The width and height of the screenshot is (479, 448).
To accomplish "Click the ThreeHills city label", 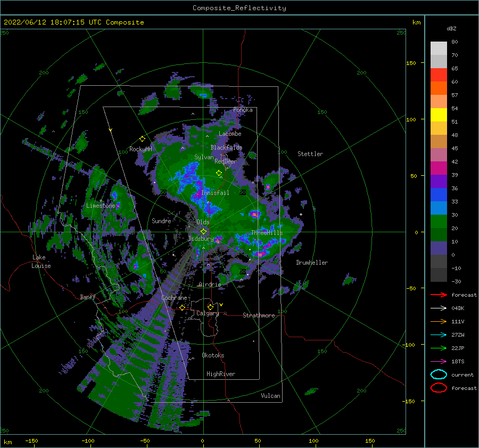I will pyautogui.click(x=267, y=233).
